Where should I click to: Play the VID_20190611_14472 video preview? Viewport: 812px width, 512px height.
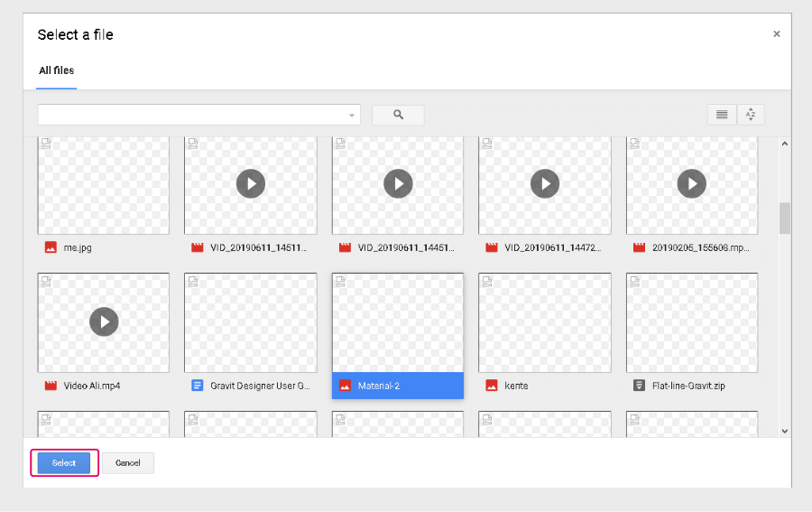pyautogui.click(x=545, y=183)
